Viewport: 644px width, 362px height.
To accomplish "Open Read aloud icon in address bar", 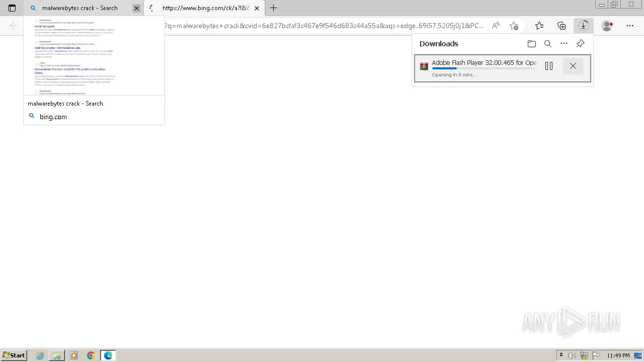I will tap(496, 26).
